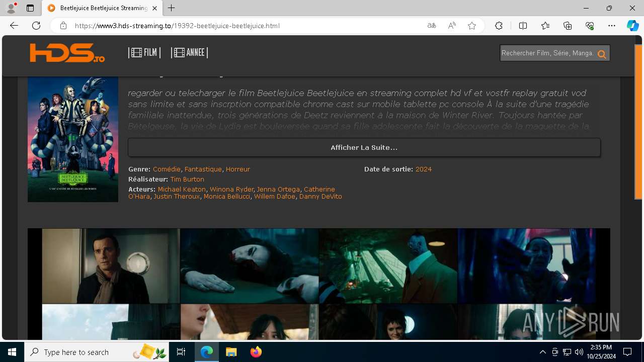
Task: Open the browser profile icon
Action: [x=11, y=8]
